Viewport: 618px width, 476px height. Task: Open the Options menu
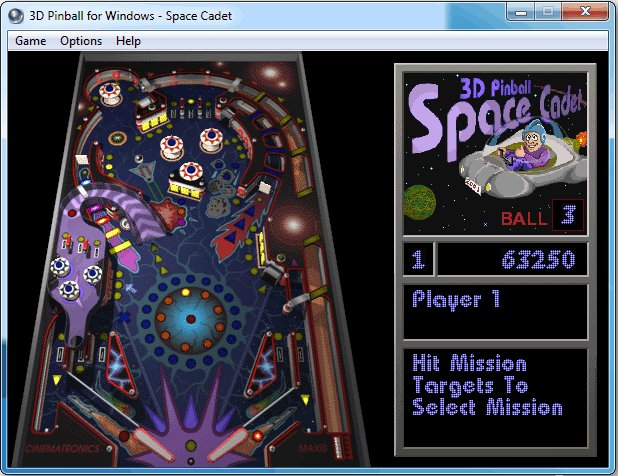[x=81, y=41]
